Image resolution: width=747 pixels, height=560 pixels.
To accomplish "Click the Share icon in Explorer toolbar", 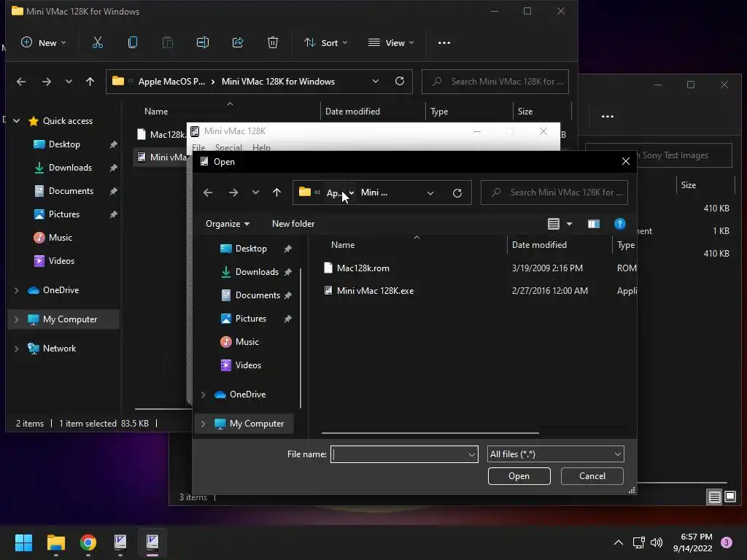I will tap(238, 43).
